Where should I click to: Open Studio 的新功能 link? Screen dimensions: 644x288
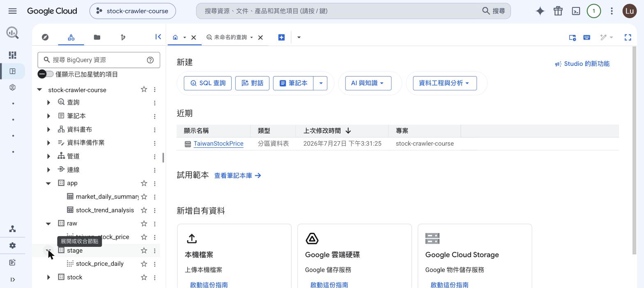(x=582, y=64)
